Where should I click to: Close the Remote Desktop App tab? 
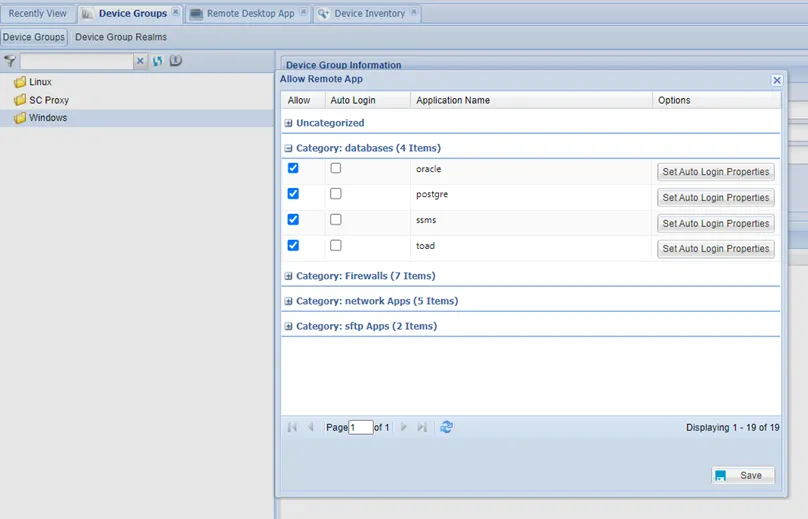click(303, 12)
